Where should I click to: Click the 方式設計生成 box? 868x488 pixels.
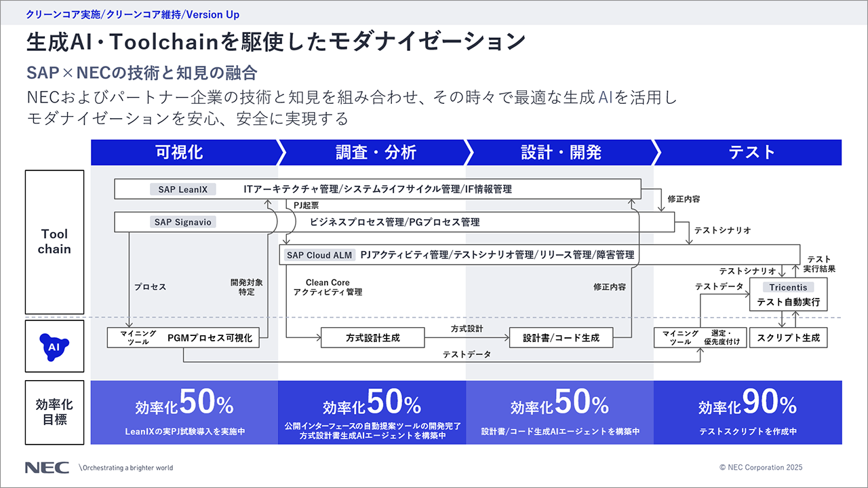point(372,337)
